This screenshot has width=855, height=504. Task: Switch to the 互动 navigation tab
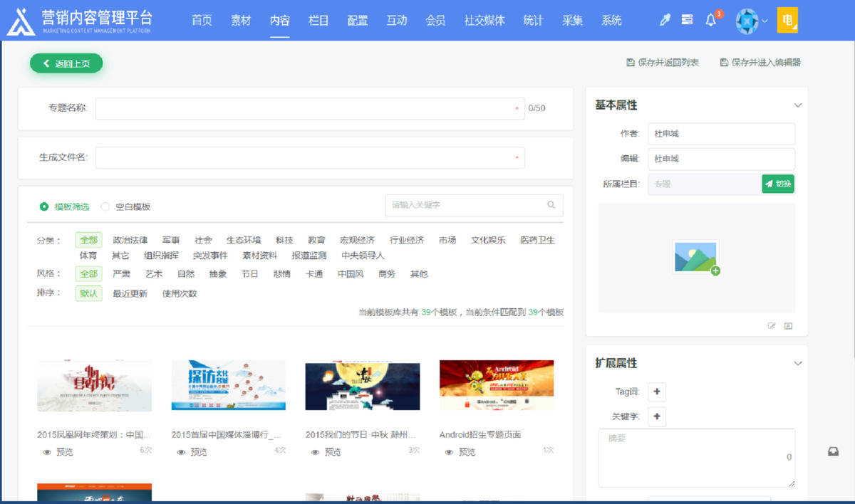[397, 21]
